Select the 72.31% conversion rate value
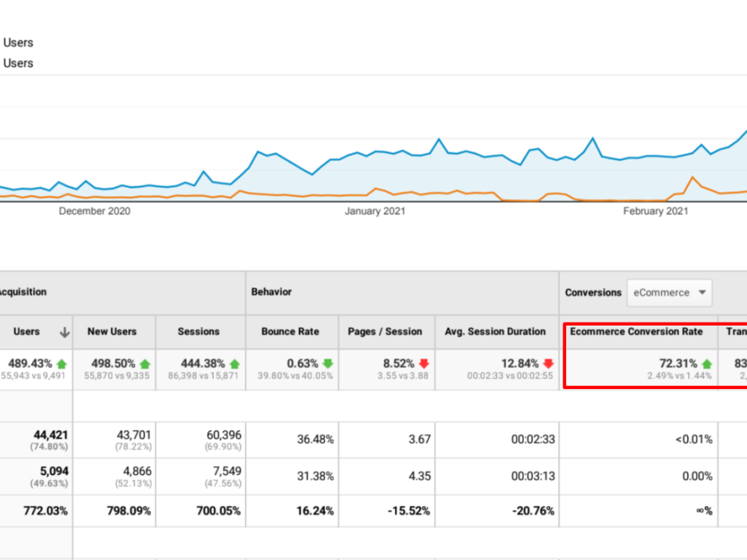 point(678,364)
